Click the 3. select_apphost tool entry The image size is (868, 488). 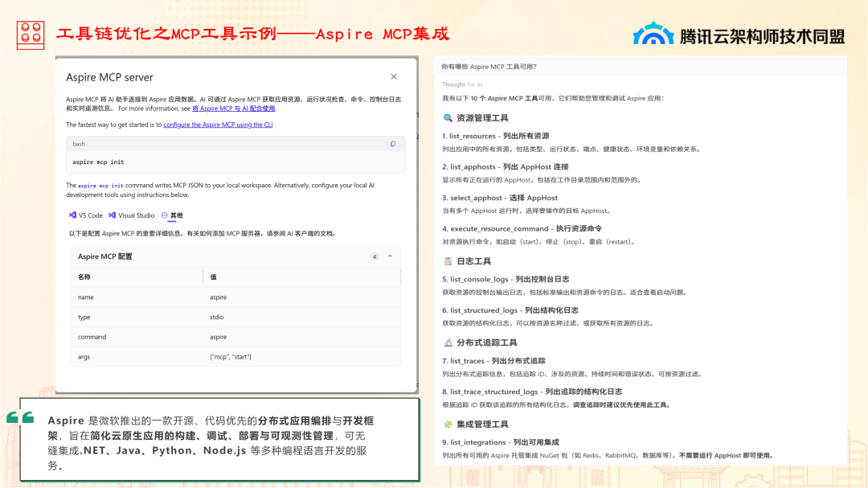(500, 198)
